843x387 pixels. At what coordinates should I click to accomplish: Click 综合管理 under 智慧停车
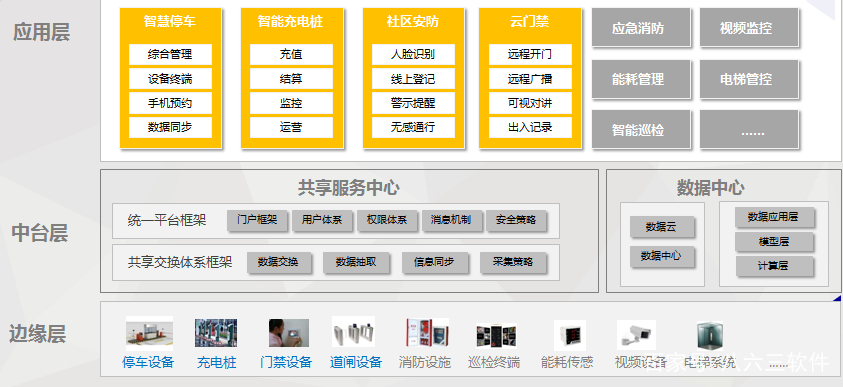tap(170, 54)
